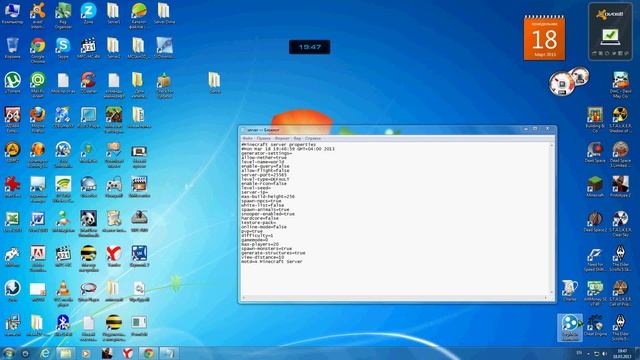
Task: Open Internet Explorer from the taskbar
Action: click(x=44, y=353)
